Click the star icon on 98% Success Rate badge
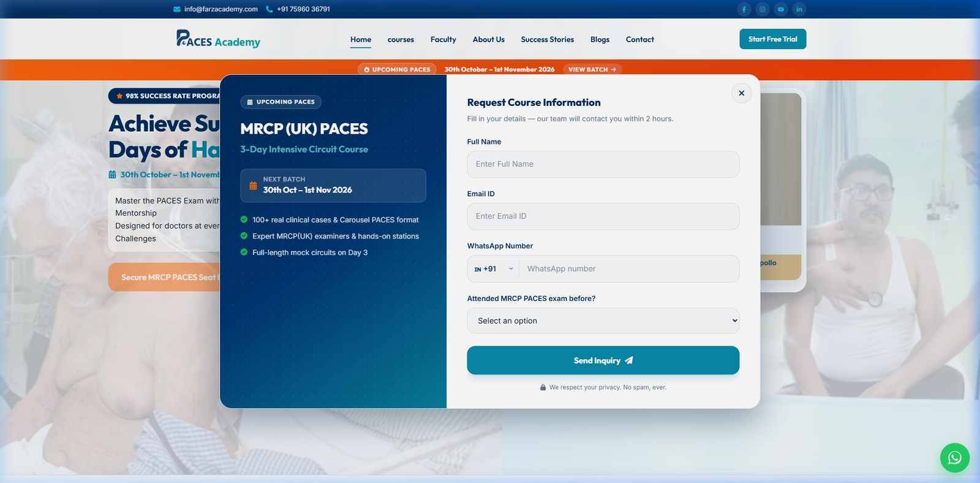The image size is (980, 483). pos(119,96)
